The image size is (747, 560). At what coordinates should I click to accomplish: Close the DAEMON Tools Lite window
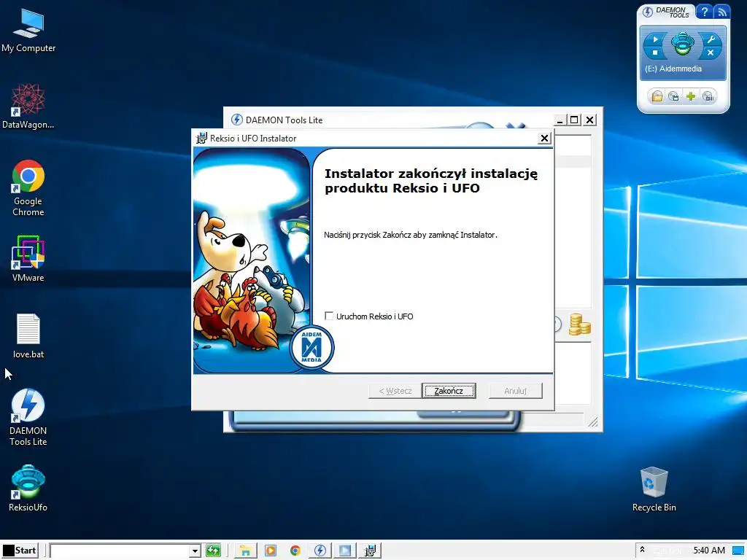coord(589,120)
